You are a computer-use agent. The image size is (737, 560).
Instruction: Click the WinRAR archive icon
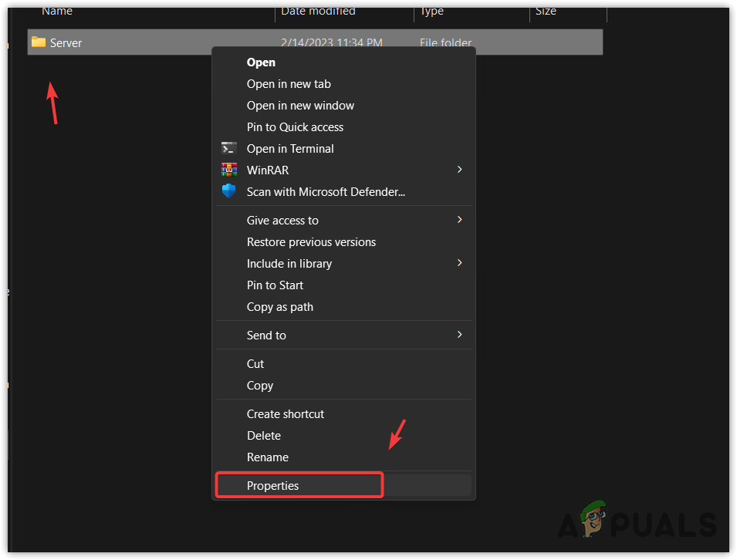tap(229, 170)
